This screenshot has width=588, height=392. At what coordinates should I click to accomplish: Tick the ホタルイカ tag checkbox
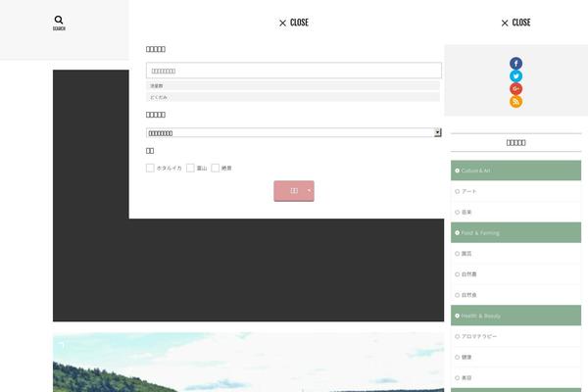point(150,168)
